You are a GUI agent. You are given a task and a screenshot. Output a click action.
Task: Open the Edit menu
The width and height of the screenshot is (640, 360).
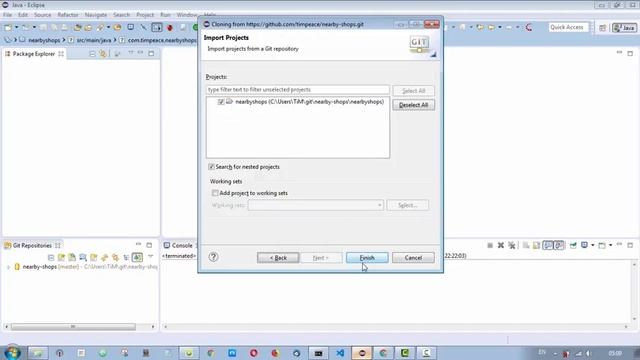point(23,15)
